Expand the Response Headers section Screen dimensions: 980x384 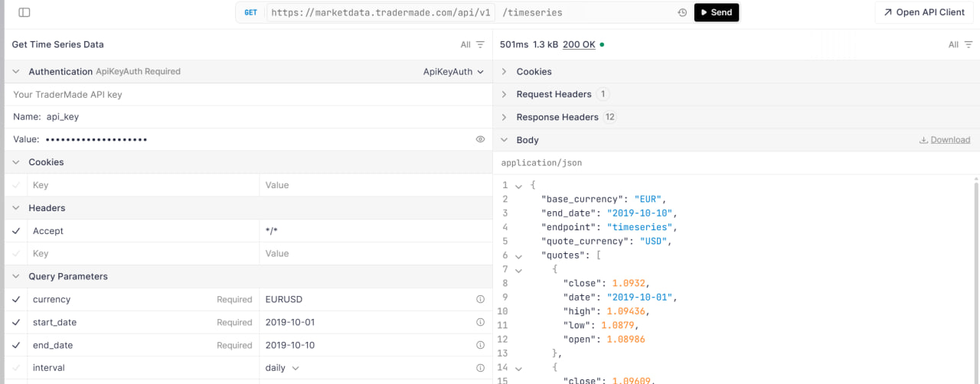(504, 117)
